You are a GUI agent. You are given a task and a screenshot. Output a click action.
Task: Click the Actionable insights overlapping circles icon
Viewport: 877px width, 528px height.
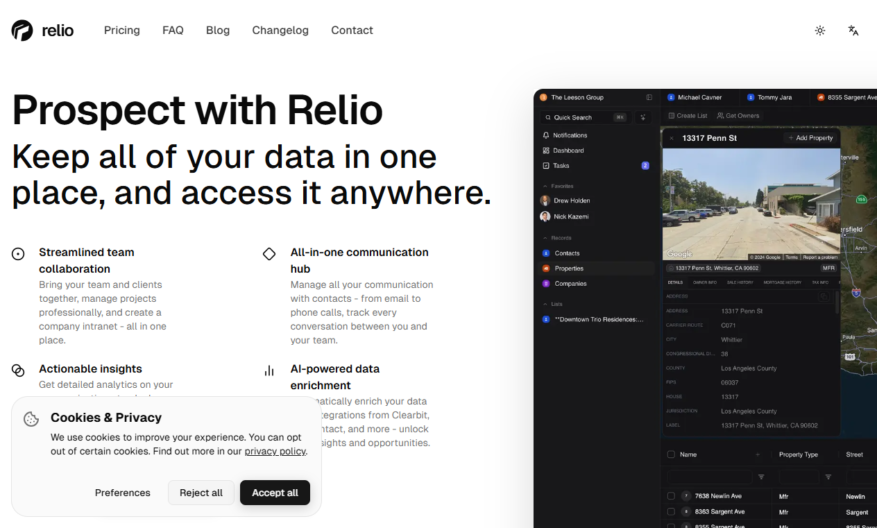(x=18, y=370)
